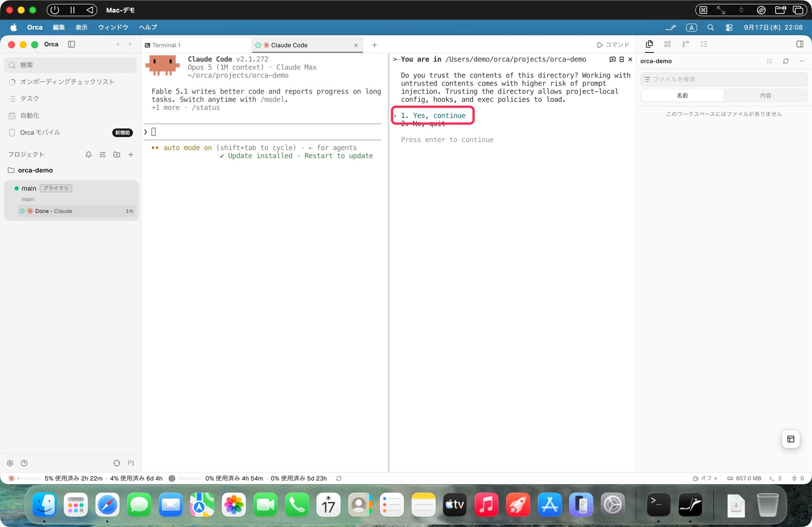Image resolution: width=812 pixels, height=527 pixels.
Task: Run the コマンド button
Action: [613, 45]
